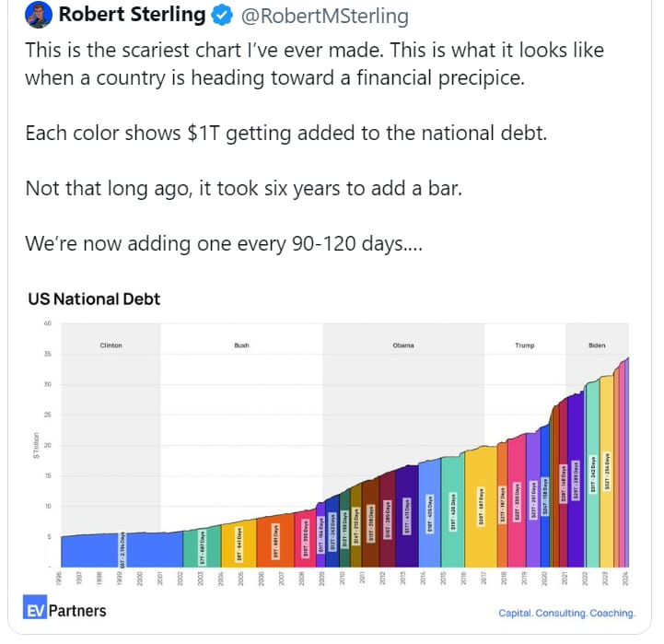Click the blue verified checkmark badge
Screen dimensions: 664x644
click(x=222, y=16)
